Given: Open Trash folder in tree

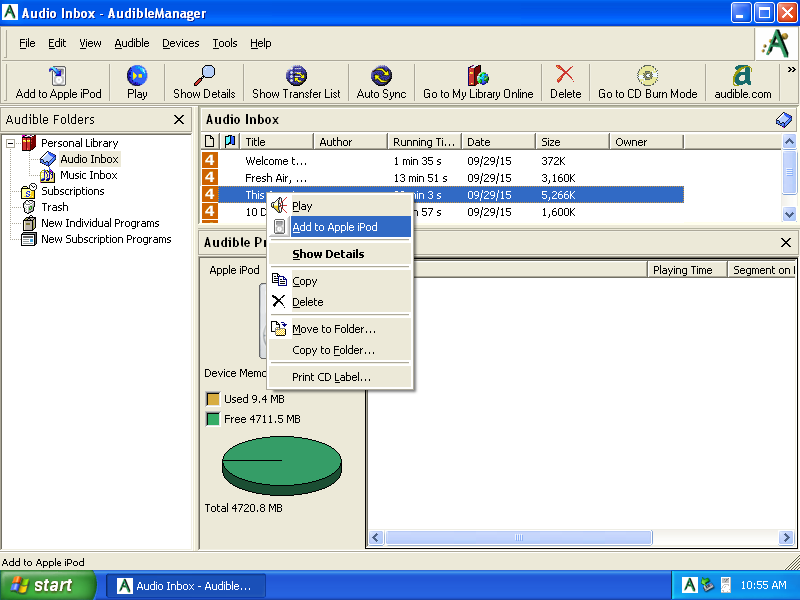Looking at the screenshot, I should point(55,207).
